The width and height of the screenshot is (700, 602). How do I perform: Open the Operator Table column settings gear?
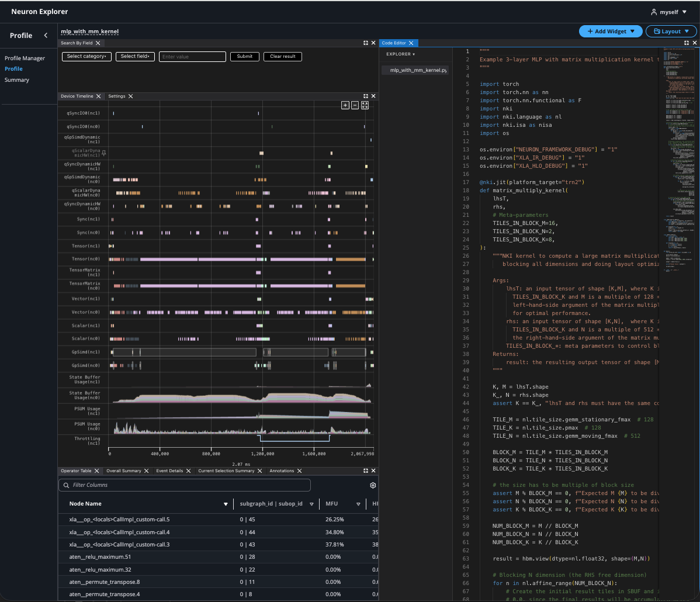pos(373,485)
